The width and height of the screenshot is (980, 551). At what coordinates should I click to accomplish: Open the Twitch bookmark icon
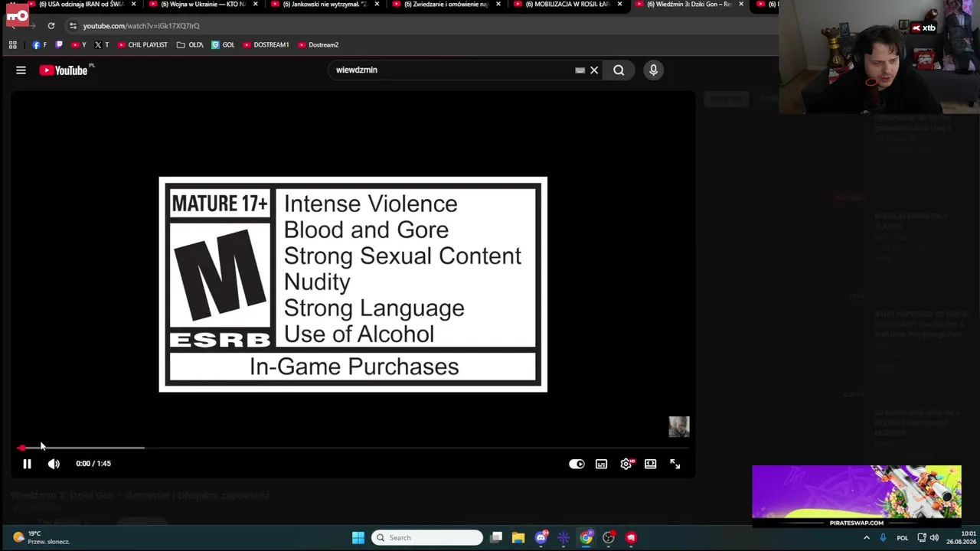click(x=59, y=45)
